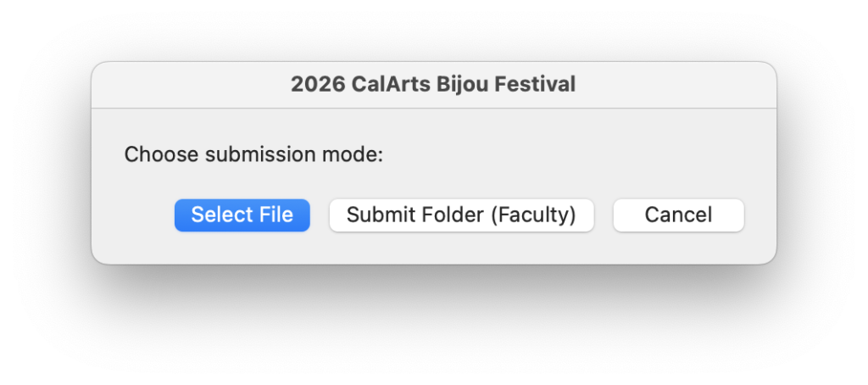The height and width of the screenshot is (385, 868).
Task: Close the Bijou Festival prompt via Cancel
Action: pos(678,215)
